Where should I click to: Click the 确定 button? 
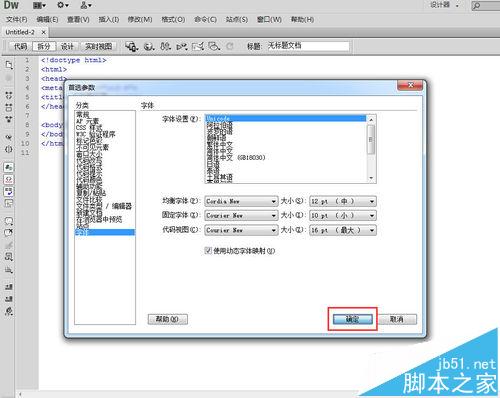(x=353, y=319)
